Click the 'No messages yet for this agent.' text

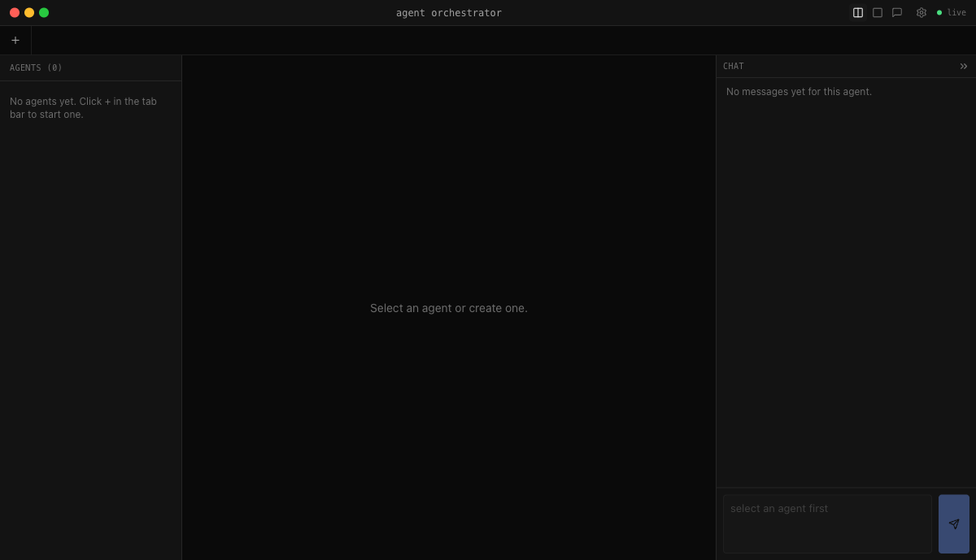point(799,92)
